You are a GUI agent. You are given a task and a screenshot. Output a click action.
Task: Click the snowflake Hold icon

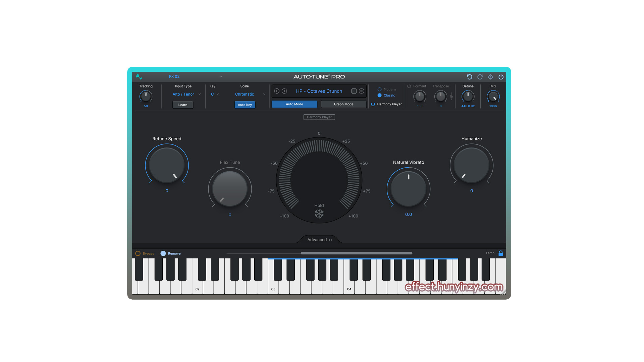[319, 214]
